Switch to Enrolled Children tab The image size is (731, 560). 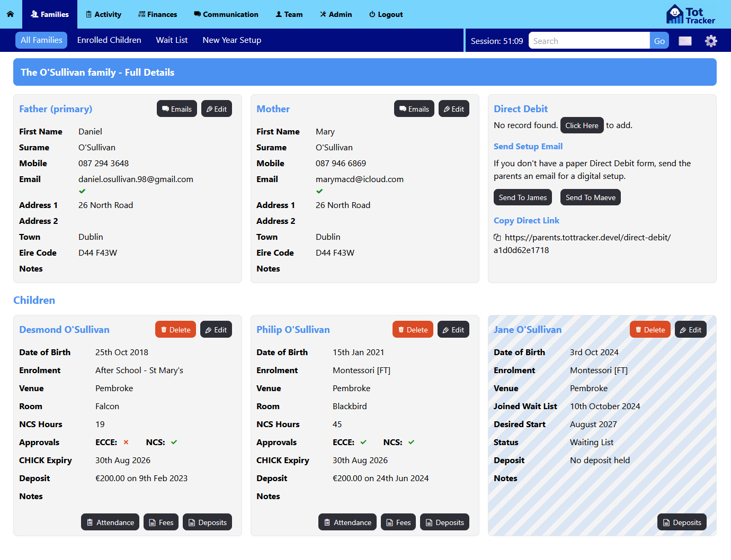coord(109,40)
